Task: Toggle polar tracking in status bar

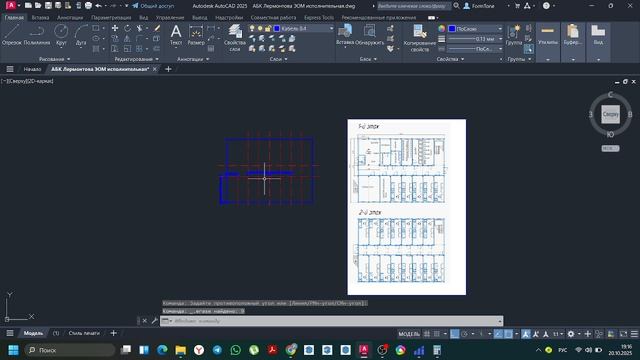Action: tap(464, 334)
